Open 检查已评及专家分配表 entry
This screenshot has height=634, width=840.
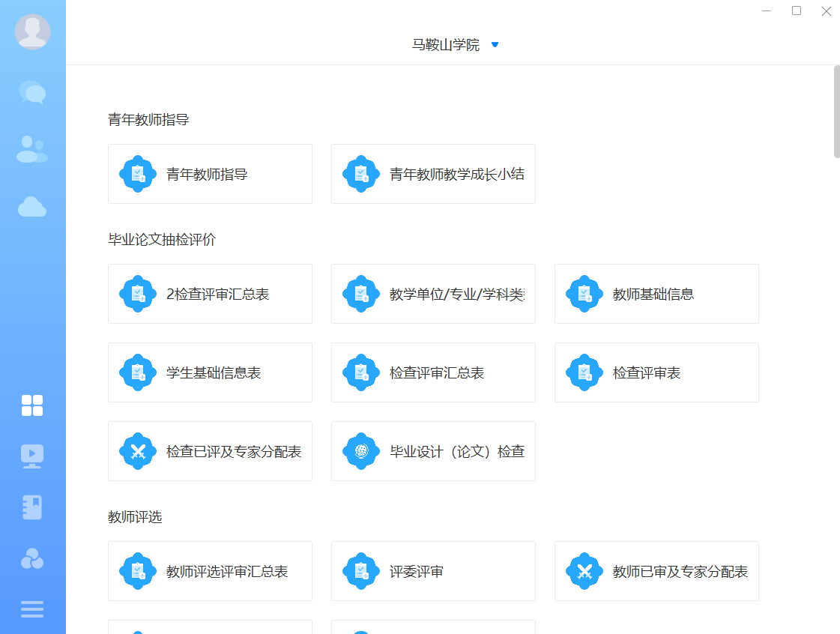tap(210, 451)
